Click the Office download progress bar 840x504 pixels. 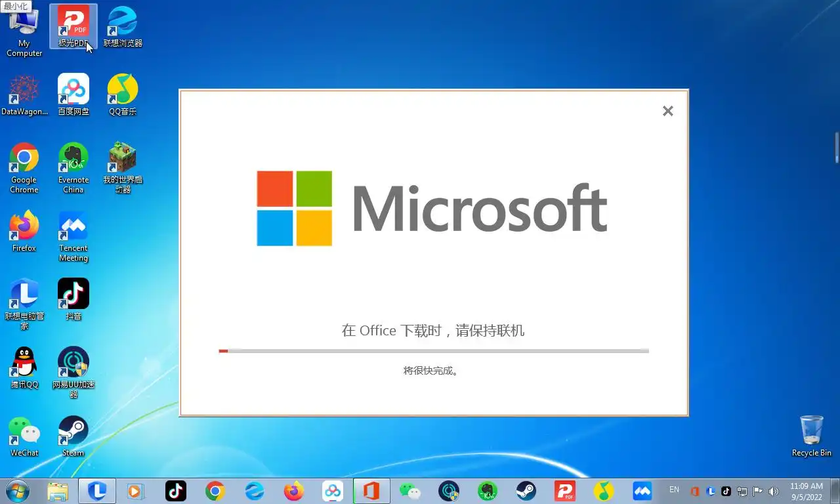pos(434,351)
